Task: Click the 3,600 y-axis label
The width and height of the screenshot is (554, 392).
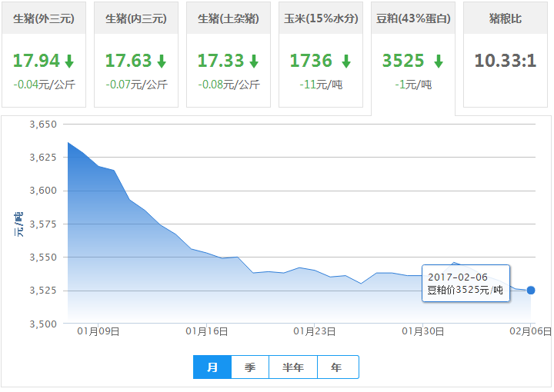Action: [43, 191]
